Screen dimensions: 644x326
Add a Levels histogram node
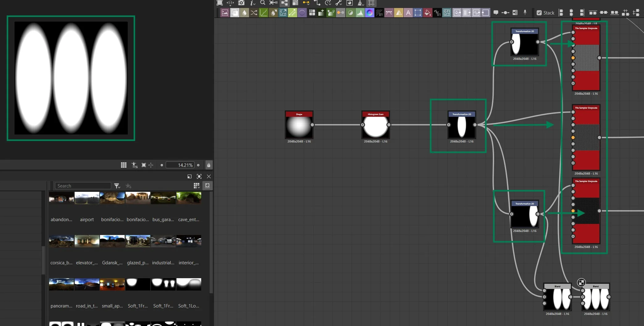pyautogui.click(x=360, y=13)
